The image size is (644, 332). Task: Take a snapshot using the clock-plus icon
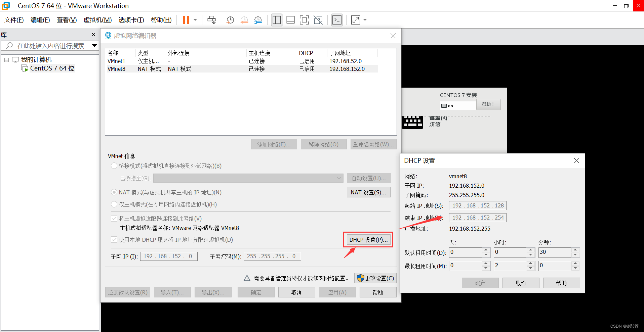(230, 20)
